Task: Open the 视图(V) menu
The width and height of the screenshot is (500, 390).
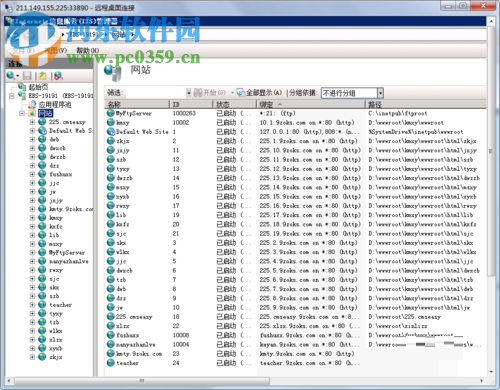Action: click(x=55, y=50)
